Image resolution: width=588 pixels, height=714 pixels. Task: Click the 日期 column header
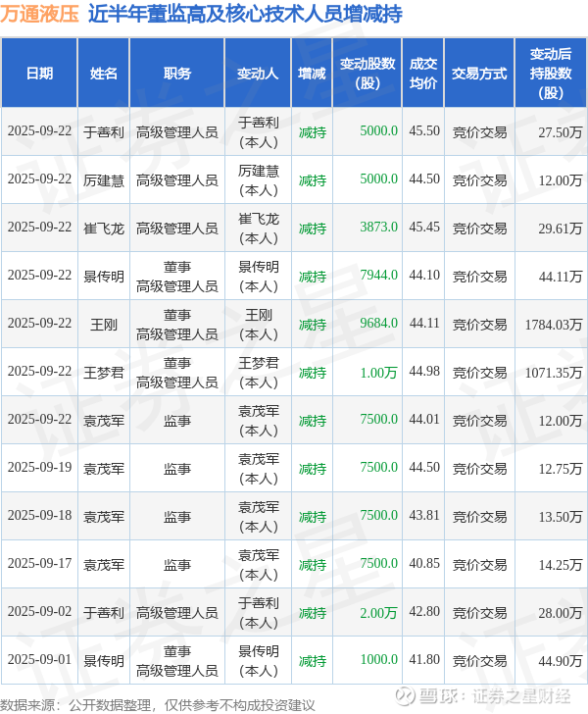pos(39,74)
